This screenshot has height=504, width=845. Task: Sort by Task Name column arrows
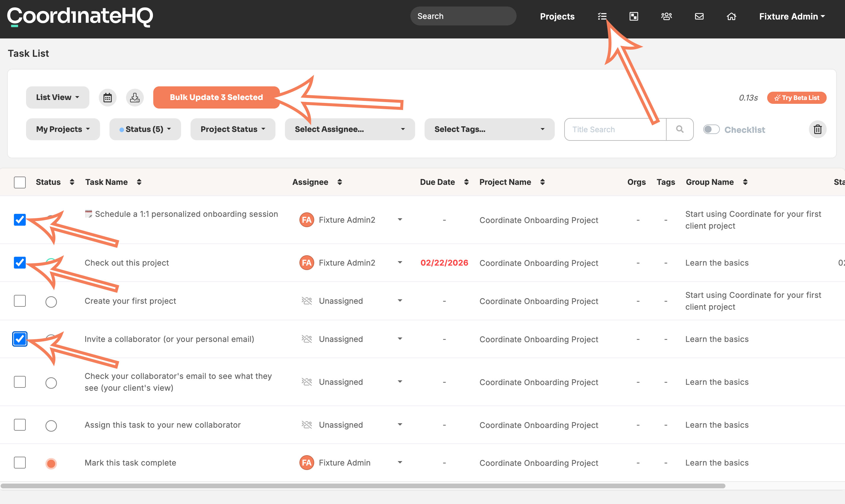pyautogui.click(x=139, y=182)
